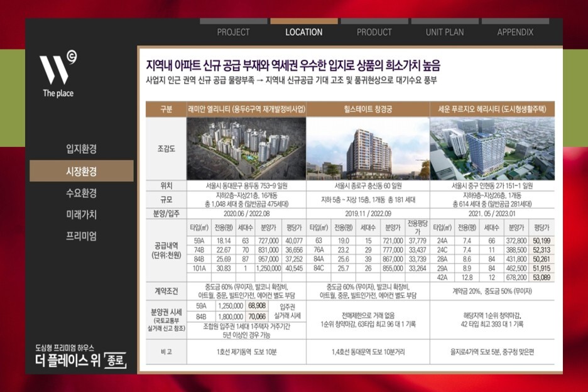588x392 pixels.
Task: Click the 비고 row label
Action: tap(166, 352)
